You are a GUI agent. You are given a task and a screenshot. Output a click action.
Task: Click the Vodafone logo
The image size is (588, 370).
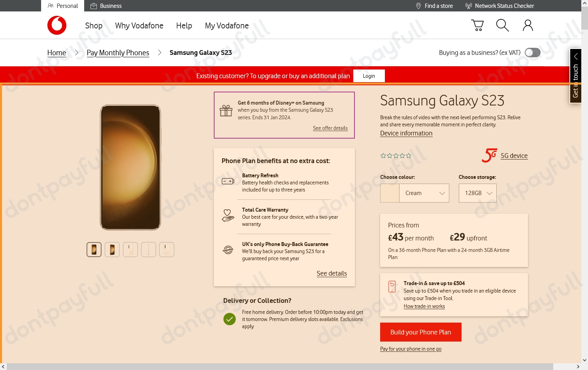pyautogui.click(x=57, y=25)
